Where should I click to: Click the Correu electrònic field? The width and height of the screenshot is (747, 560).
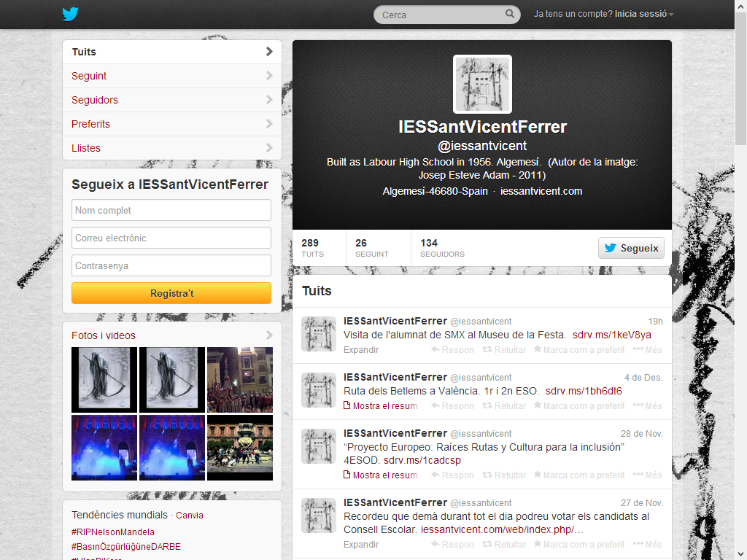171,238
